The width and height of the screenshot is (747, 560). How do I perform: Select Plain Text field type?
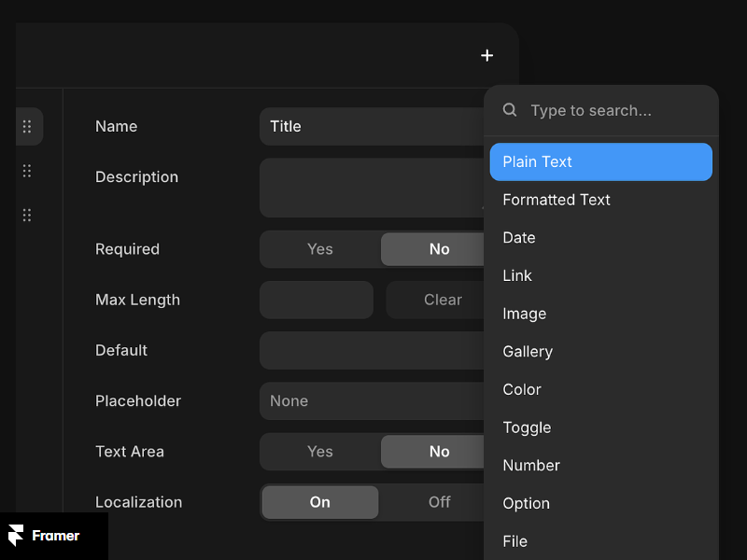(600, 161)
